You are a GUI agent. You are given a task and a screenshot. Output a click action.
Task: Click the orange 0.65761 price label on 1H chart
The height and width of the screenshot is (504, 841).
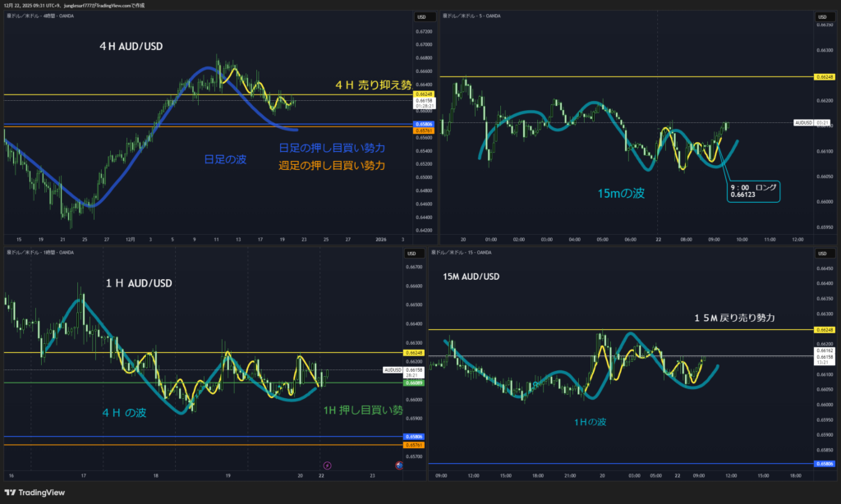(x=414, y=444)
